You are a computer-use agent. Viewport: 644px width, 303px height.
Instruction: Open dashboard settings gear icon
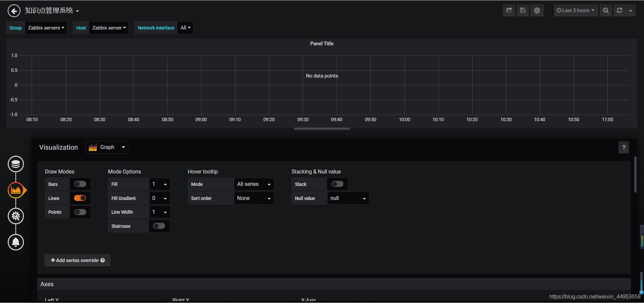point(537,10)
